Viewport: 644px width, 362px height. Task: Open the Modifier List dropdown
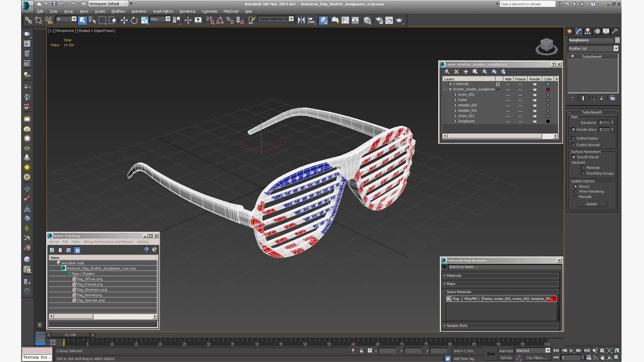[x=616, y=49]
